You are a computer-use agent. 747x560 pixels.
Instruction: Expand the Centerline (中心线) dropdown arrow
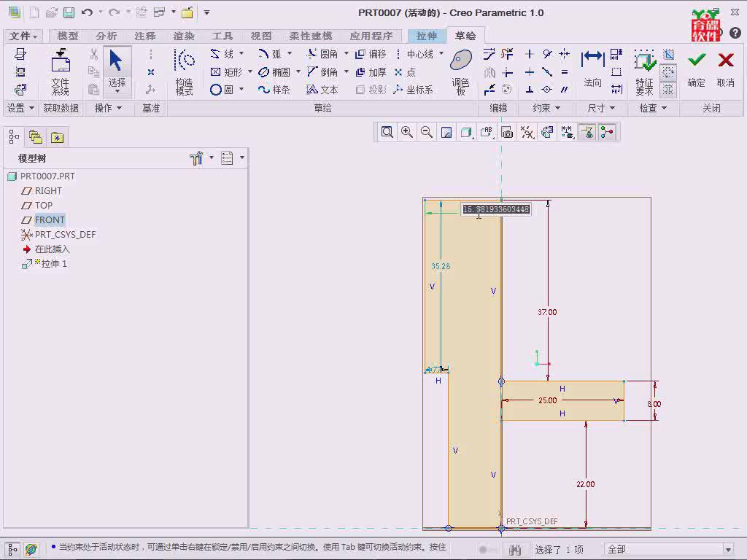pyautogui.click(x=441, y=53)
